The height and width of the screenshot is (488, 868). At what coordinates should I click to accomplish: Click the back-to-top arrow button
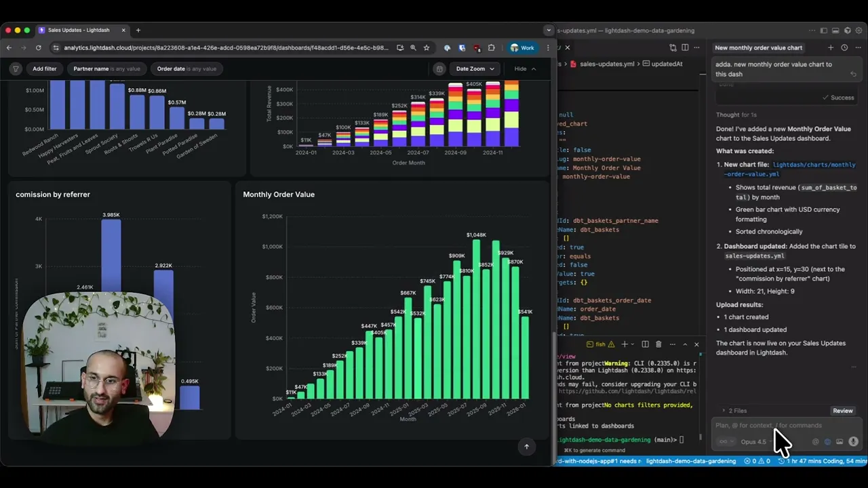pyautogui.click(x=526, y=446)
